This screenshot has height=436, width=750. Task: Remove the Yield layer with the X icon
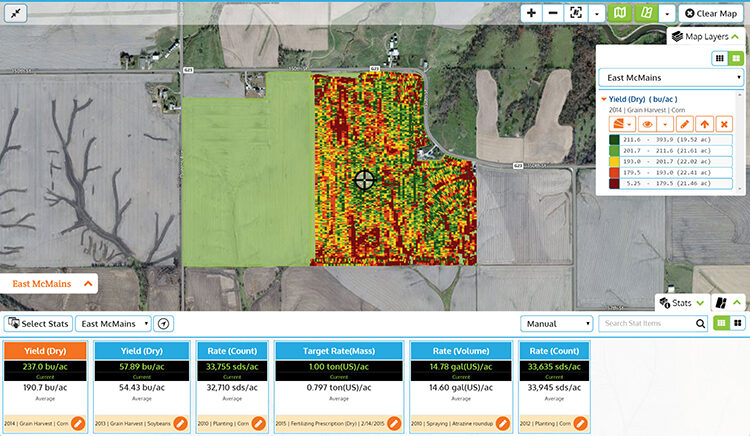click(724, 122)
